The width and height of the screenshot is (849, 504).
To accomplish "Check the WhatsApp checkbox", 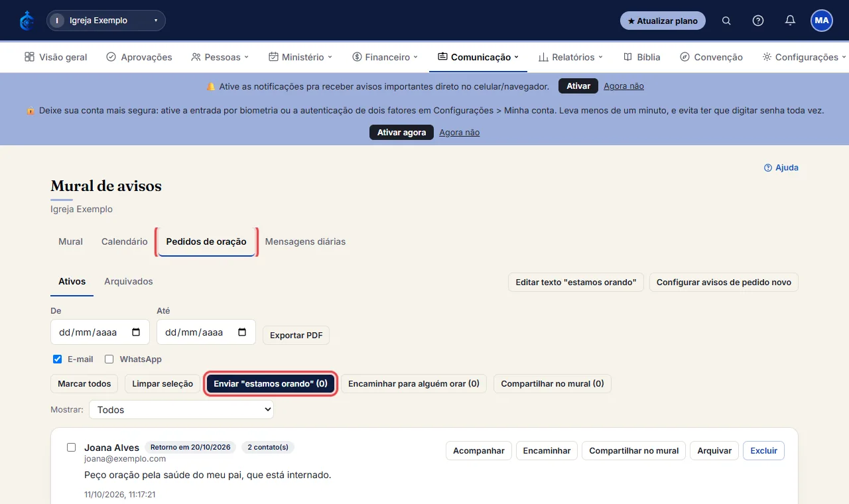I will [109, 359].
